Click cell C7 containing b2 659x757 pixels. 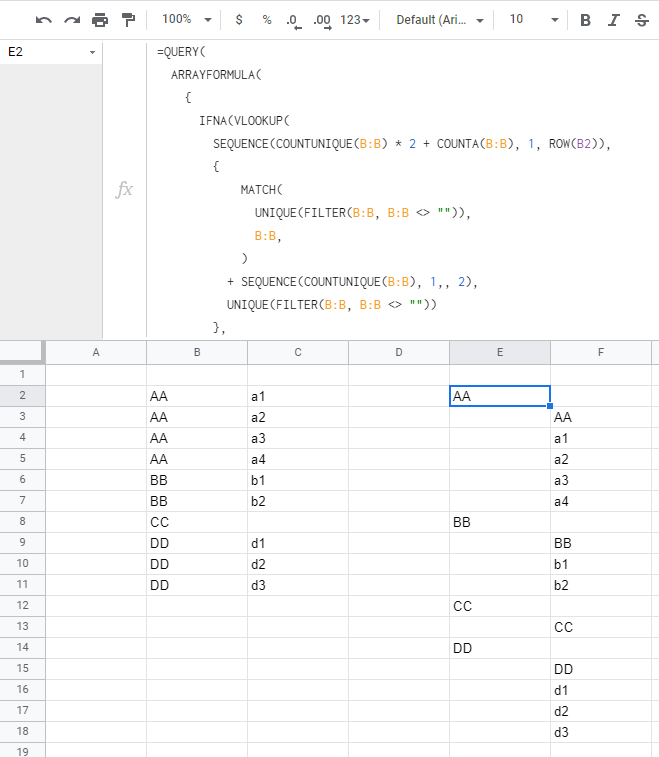pos(298,501)
